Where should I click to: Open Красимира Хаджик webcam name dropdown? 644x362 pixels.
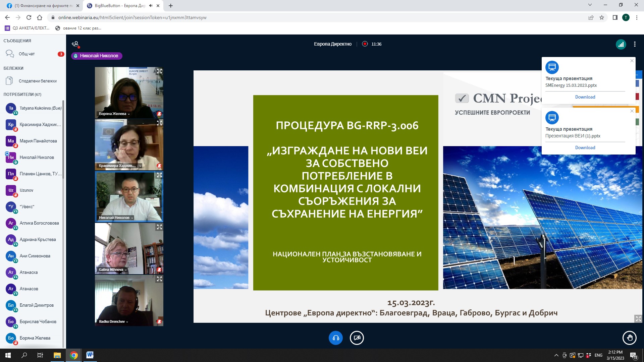[120, 166]
